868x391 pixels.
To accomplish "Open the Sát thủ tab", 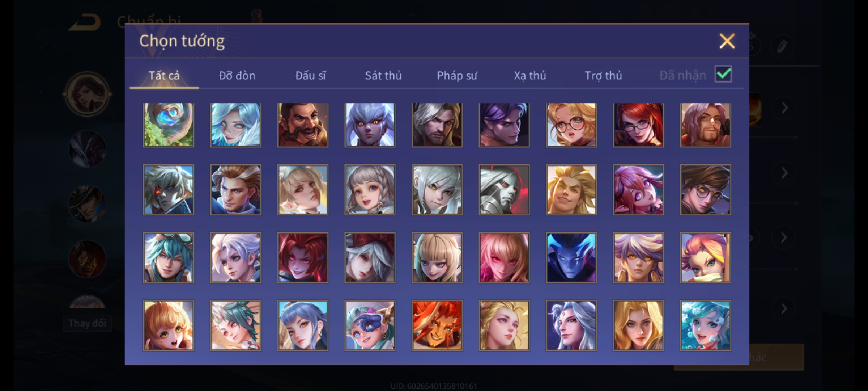I will pos(383,75).
